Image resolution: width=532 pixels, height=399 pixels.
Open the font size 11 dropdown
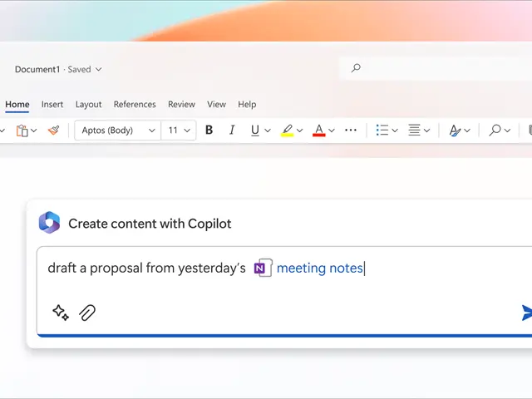(180, 131)
